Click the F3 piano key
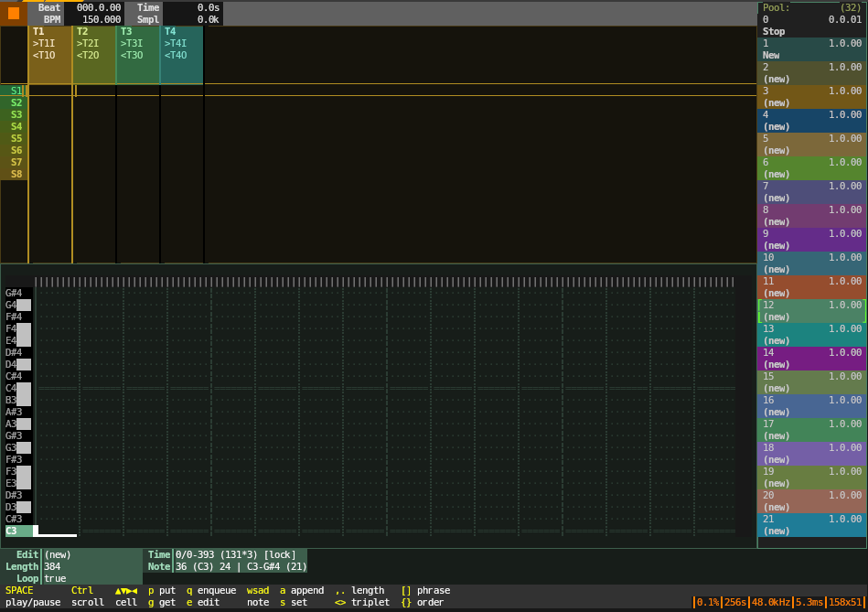Screen dimensions: 868x612 tap(18, 471)
